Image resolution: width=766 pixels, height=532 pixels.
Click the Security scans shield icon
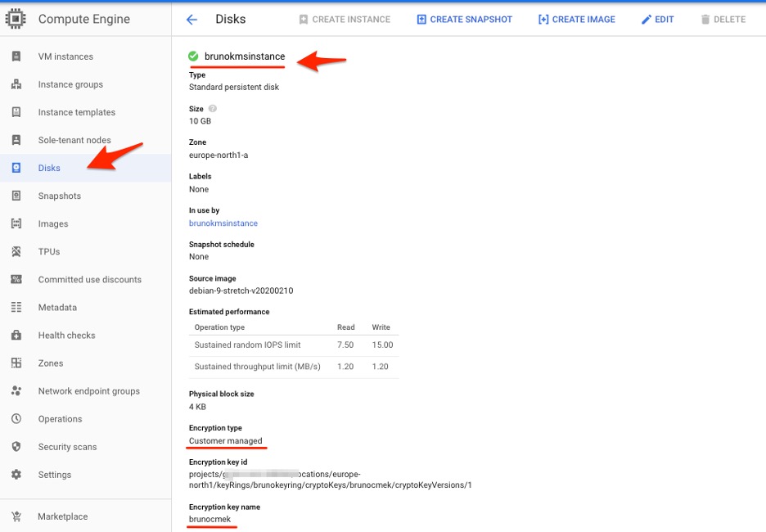coord(16,446)
